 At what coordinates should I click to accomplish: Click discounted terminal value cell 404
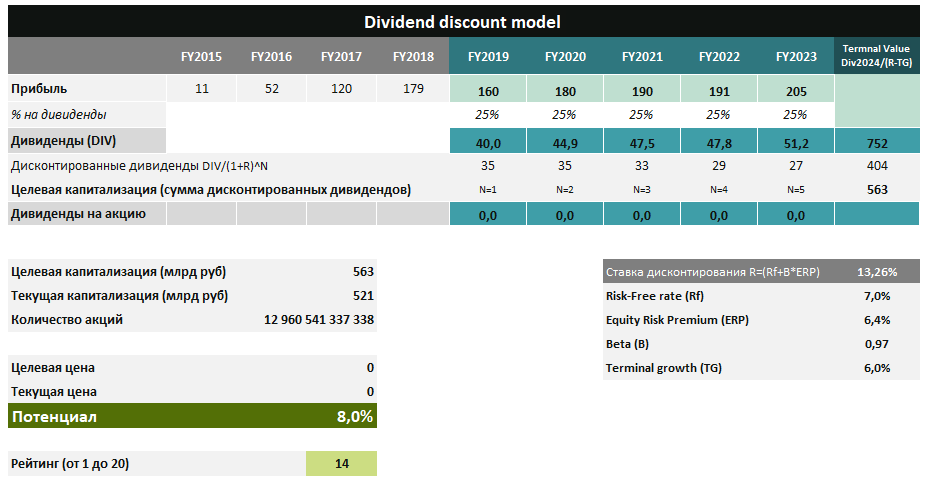876,166
